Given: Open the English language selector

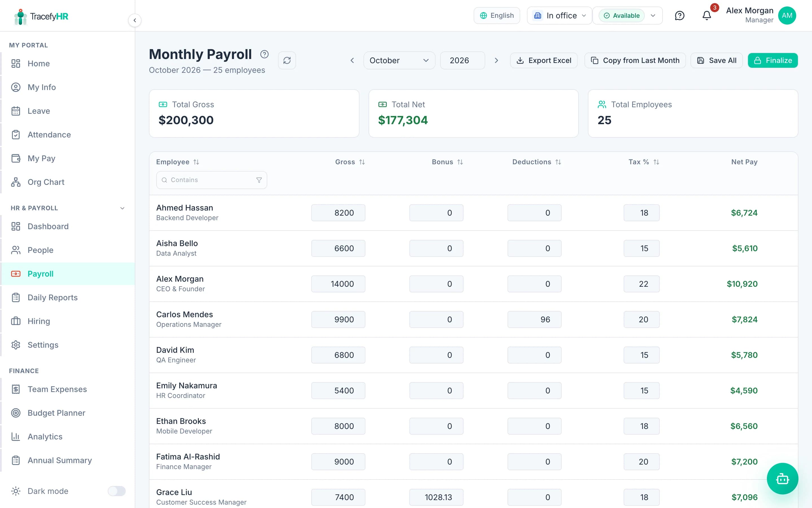Looking at the screenshot, I should [x=497, y=16].
